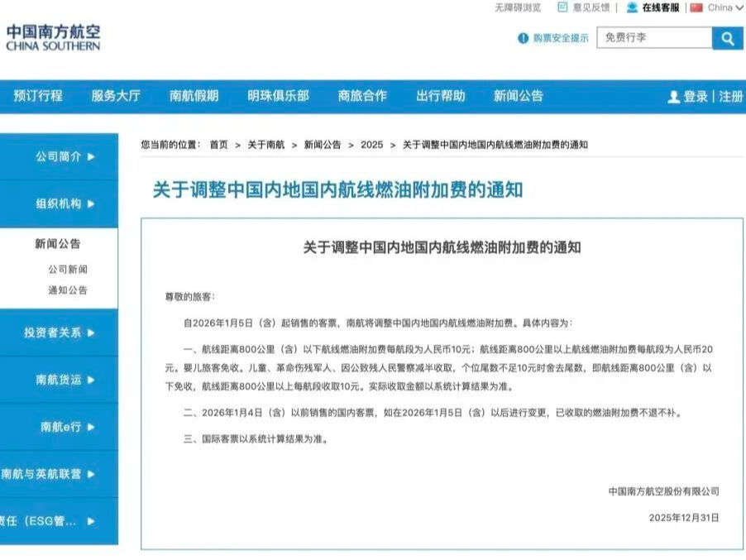
Task: Expand the 南航货运 sidebar section
Action: pos(65,380)
